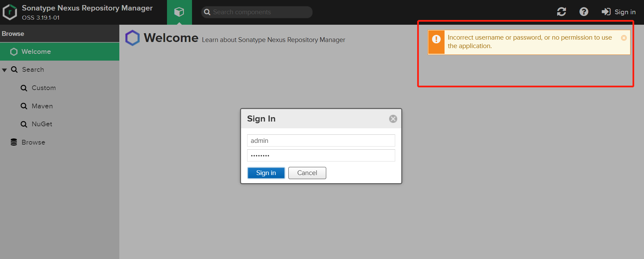
Task: Click 'Learn about Sonatype Nexus Repository Manager' text
Action: pos(273,40)
